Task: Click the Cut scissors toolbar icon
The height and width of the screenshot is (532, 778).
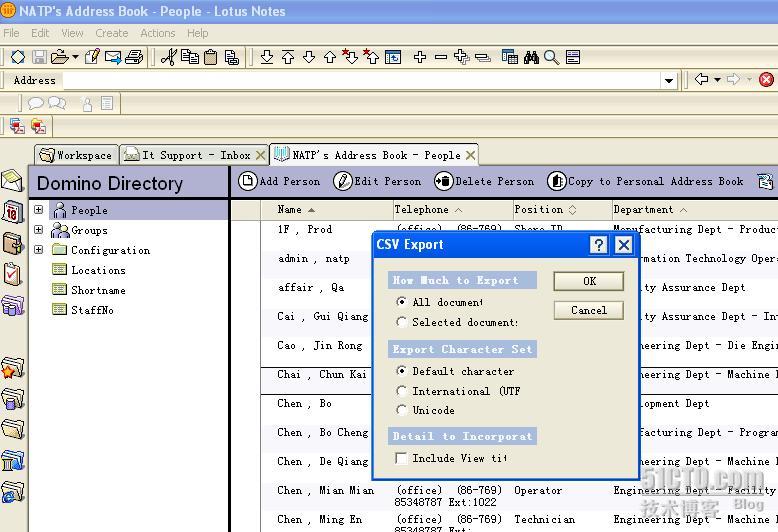Action: click(169, 57)
